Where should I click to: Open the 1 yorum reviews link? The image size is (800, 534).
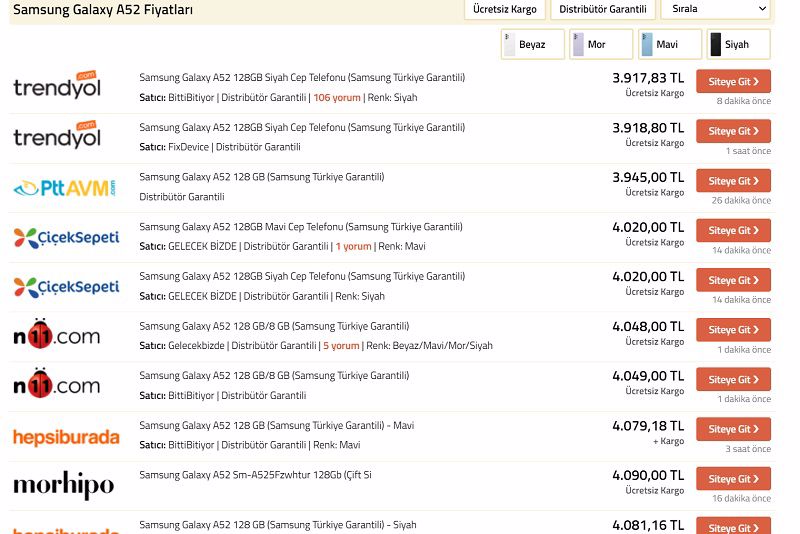pyautogui.click(x=353, y=246)
